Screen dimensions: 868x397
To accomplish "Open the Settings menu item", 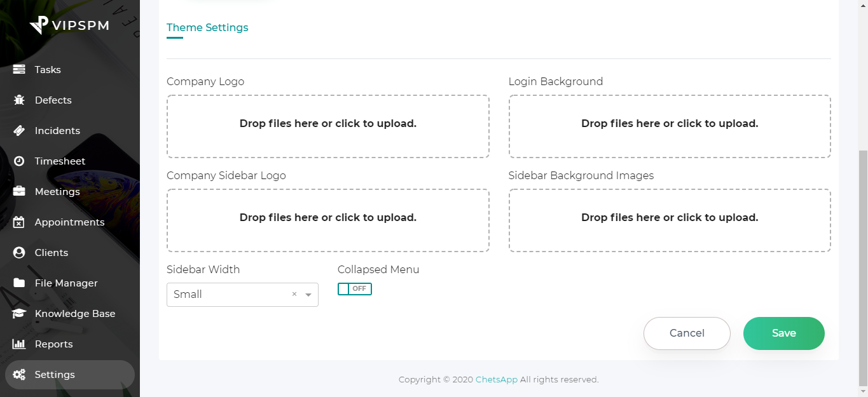I will point(55,374).
